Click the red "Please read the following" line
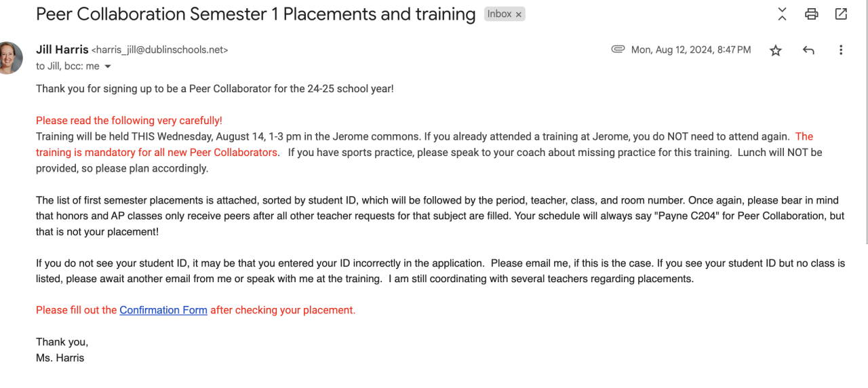The width and height of the screenshot is (868, 388). pos(129,121)
